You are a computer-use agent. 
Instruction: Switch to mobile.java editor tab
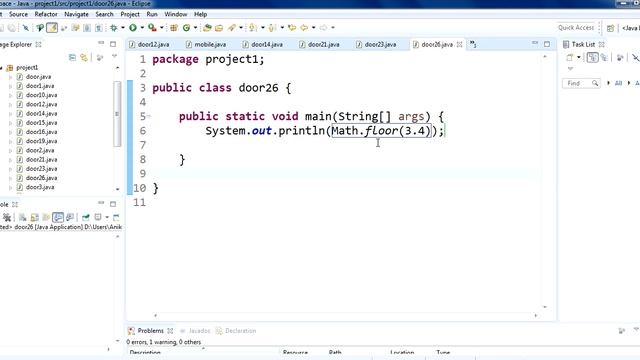pyautogui.click(x=206, y=44)
